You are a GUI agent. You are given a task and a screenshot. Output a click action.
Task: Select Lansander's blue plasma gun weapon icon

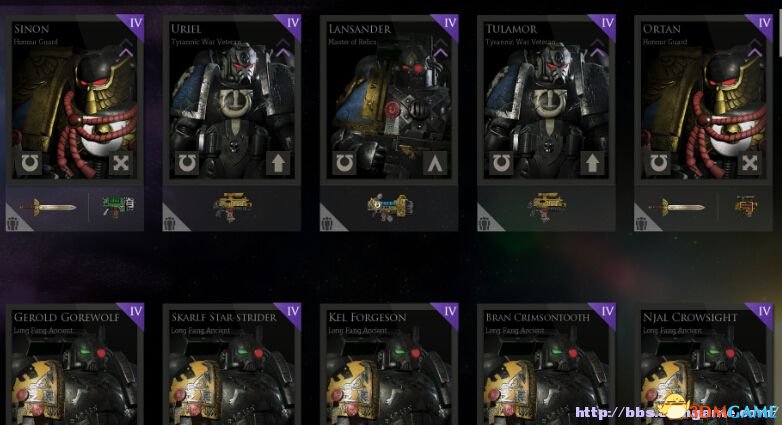390,207
